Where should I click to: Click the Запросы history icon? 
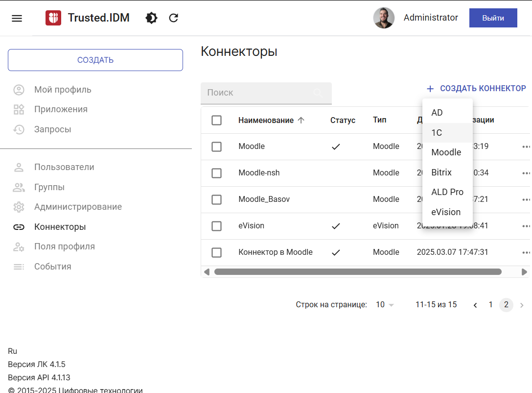[19, 129]
